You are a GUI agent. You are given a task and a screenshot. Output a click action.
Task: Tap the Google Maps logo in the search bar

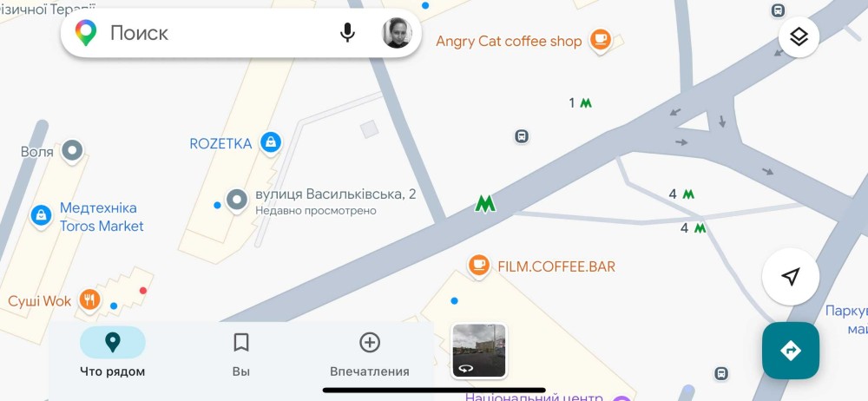(x=86, y=33)
